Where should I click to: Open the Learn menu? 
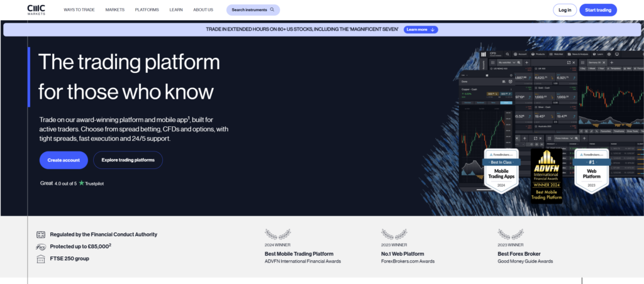click(176, 10)
